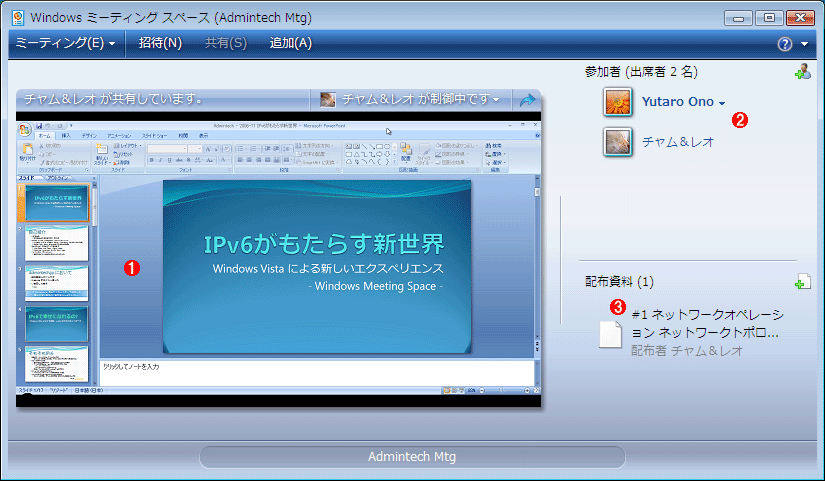The width and height of the screenshot is (825, 481).
Task: Open the 選択 select dropdown in ribbon
Action: pyautogui.click(x=495, y=163)
